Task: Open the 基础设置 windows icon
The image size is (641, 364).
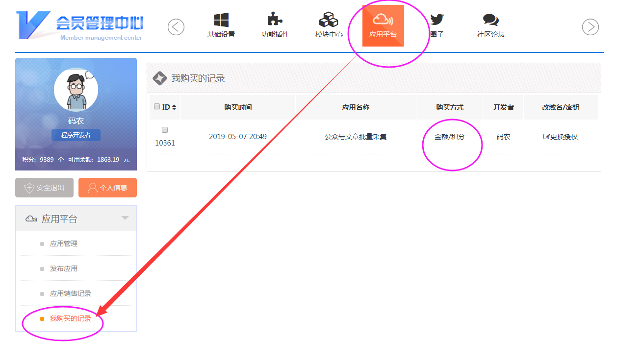Action: click(x=221, y=21)
